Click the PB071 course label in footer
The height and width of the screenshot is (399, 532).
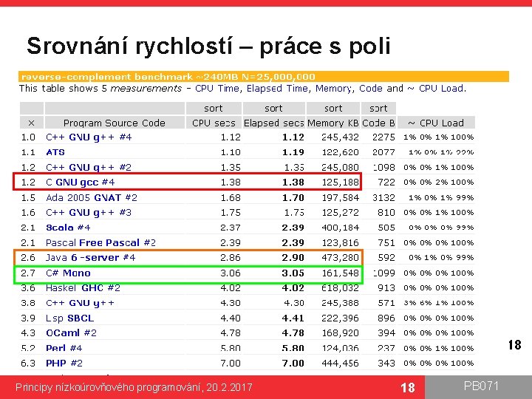tap(481, 386)
